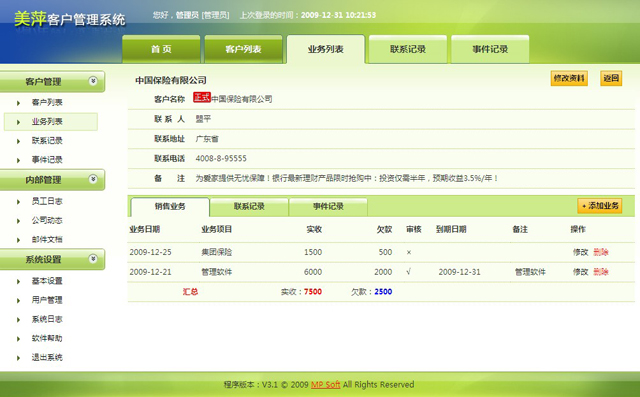Click the 欠款 column header
Screen dimensions: 640x397
384,229
